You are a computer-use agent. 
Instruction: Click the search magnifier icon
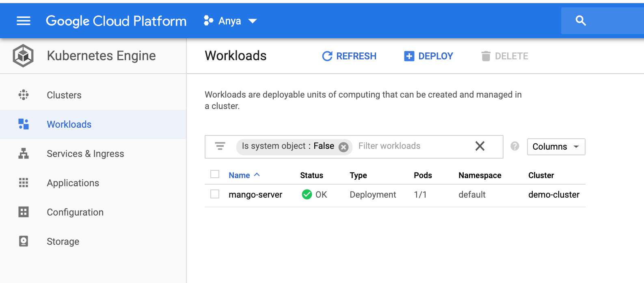point(581,21)
